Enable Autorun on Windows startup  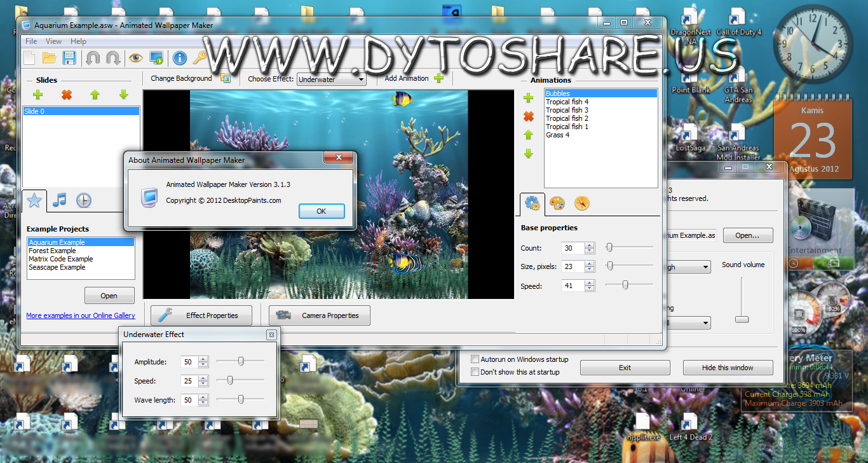(x=475, y=359)
